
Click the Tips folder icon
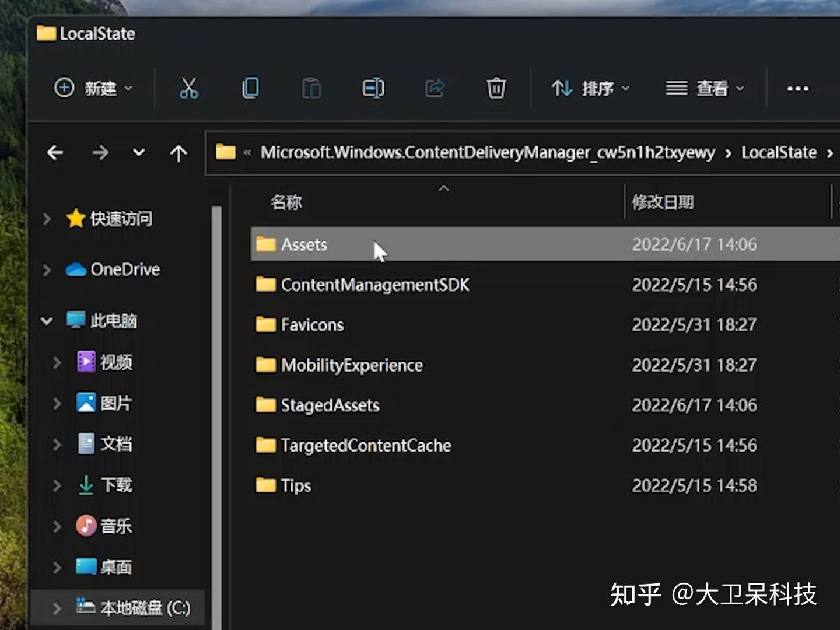pos(266,485)
